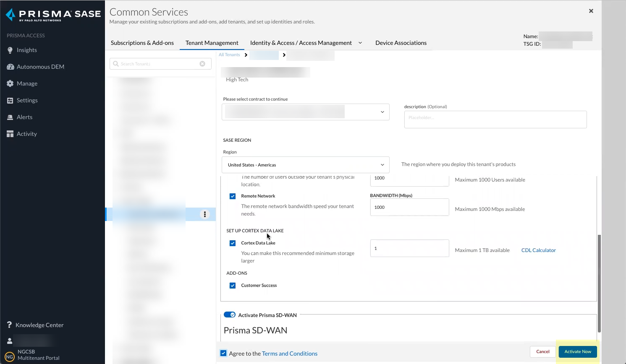Click the Autonomous DEM gauge icon
The image size is (626, 364).
tap(10, 67)
